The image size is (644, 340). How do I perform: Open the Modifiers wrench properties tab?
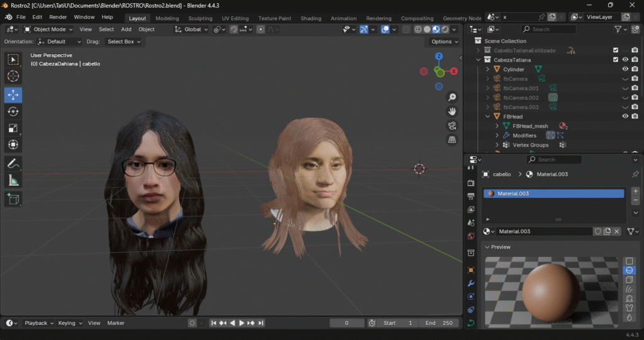tap(471, 283)
